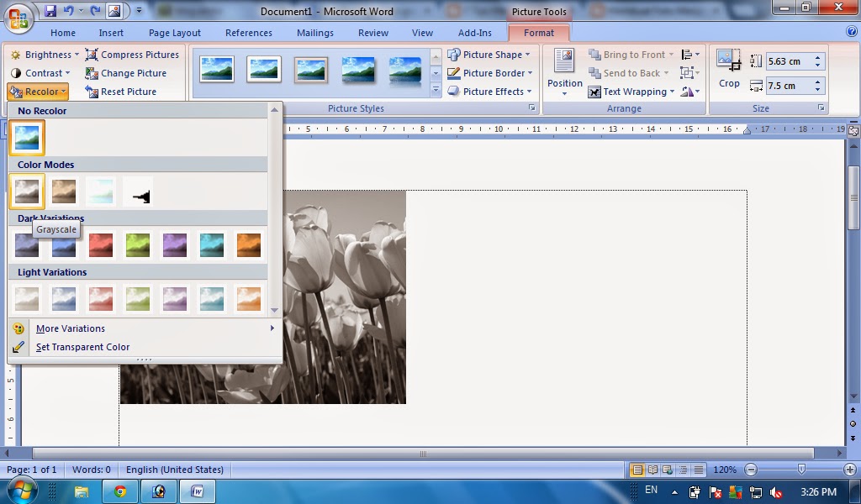Open the Mailings ribbon tab

pos(314,32)
